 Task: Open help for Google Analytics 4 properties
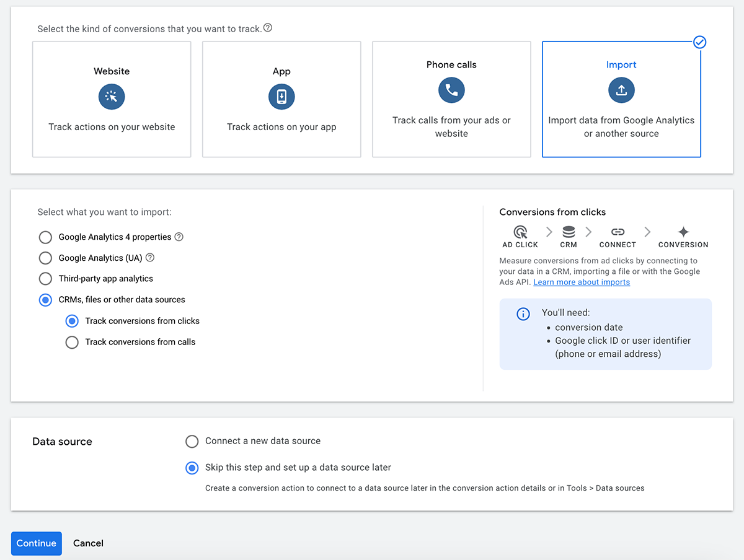[179, 237]
